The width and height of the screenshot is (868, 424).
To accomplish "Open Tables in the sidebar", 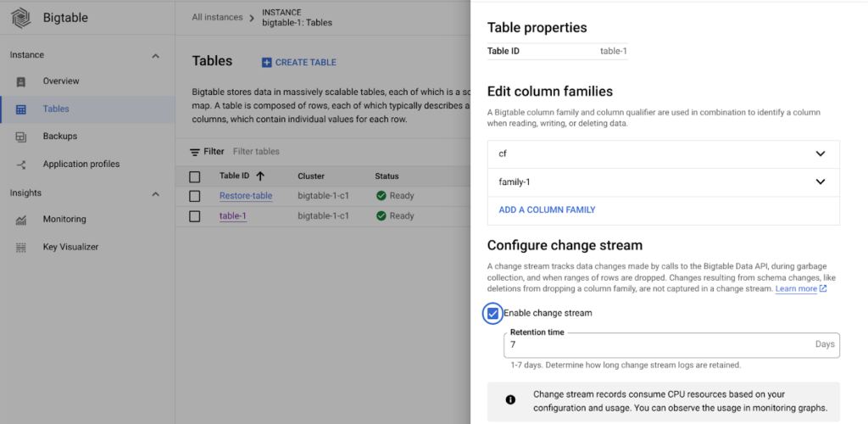I will pos(56,109).
